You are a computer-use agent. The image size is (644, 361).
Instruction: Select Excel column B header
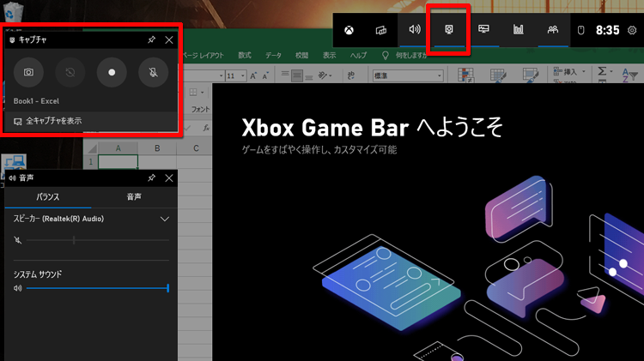pyautogui.click(x=157, y=148)
